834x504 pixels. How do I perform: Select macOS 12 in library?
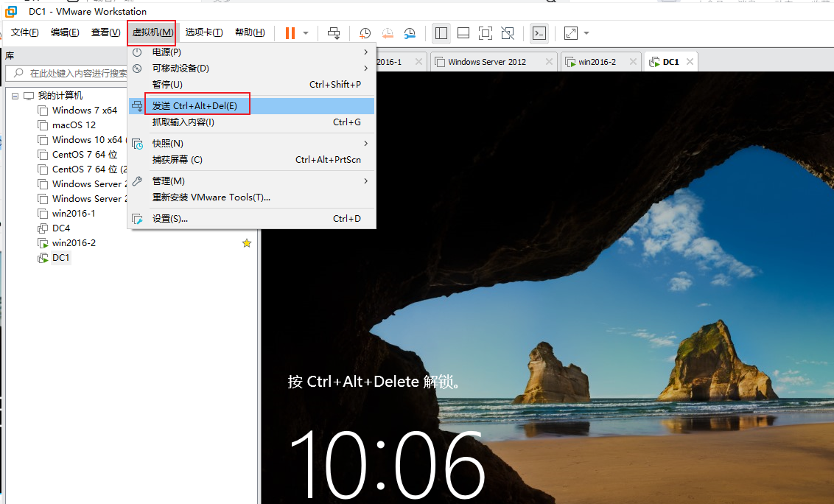point(74,125)
